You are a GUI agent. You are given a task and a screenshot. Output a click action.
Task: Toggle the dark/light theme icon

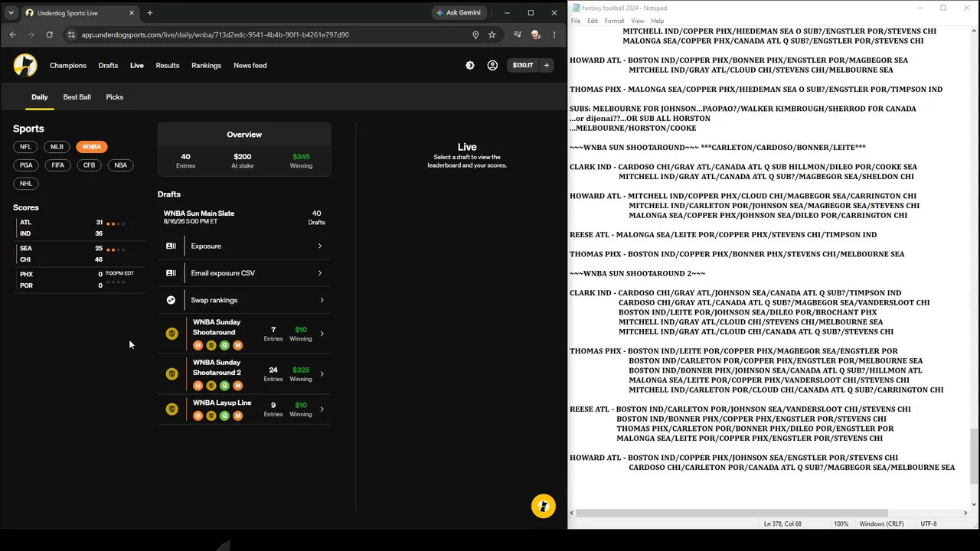click(x=470, y=66)
